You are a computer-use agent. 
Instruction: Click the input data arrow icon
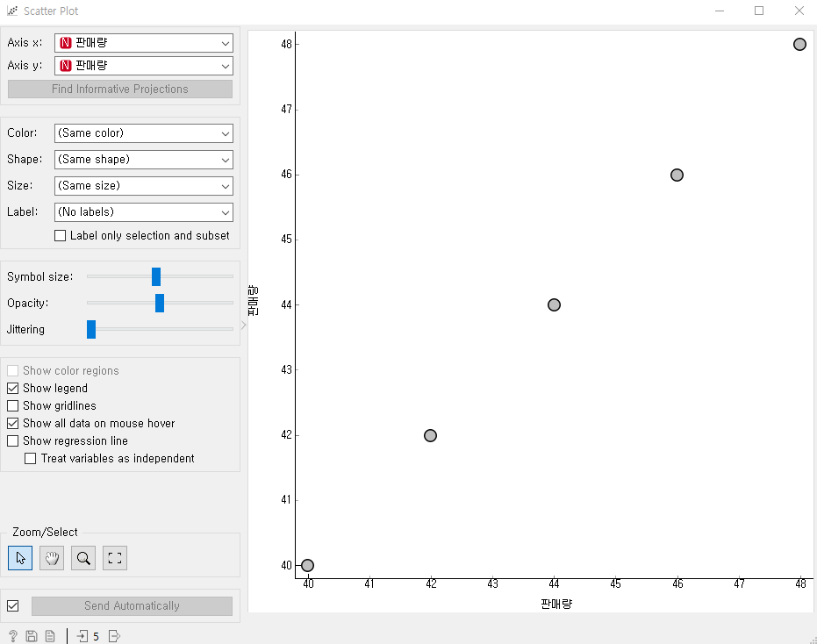tap(82, 635)
